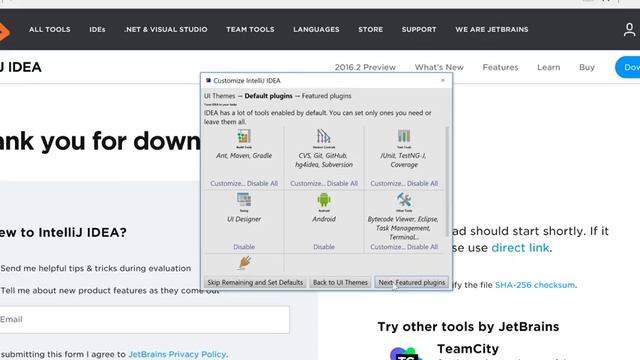Open the LANGUAGES menu
This screenshot has width=640, height=360.
coord(316,29)
